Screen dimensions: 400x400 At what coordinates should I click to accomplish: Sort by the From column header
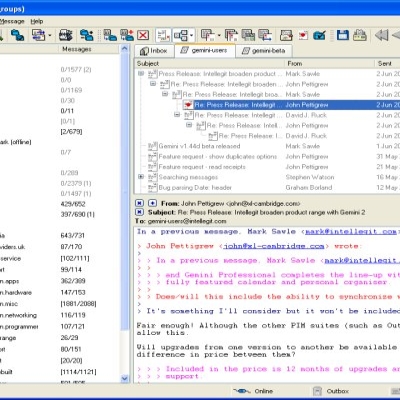[330, 63]
